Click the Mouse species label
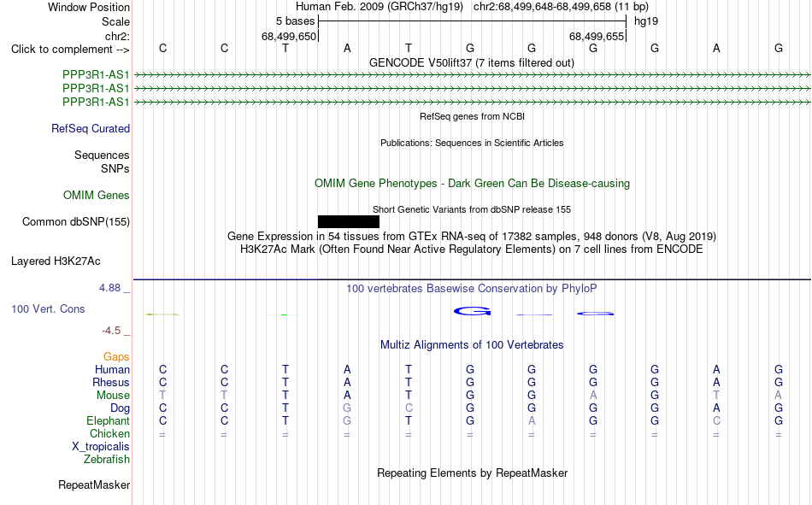Image resolution: width=812 pixels, height=505 pixels. 113,395
